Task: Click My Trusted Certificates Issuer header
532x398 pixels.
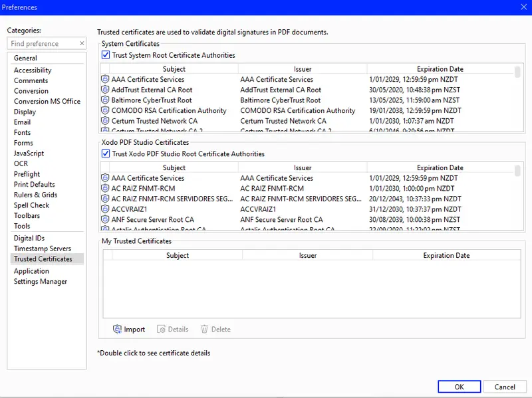Action: coord(308,255)
